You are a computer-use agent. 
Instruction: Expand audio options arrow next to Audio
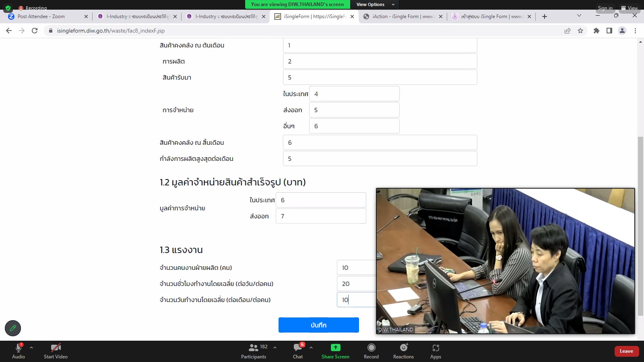(31, 348)
